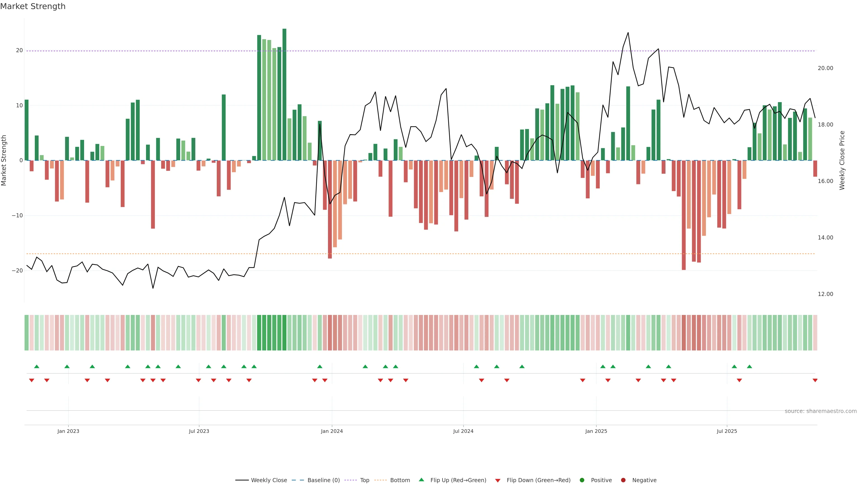Image resolution: width=868 pixels, height=488 pixels.
Task: Click the last red flip-down marker at far right
Action: point(815,380)
